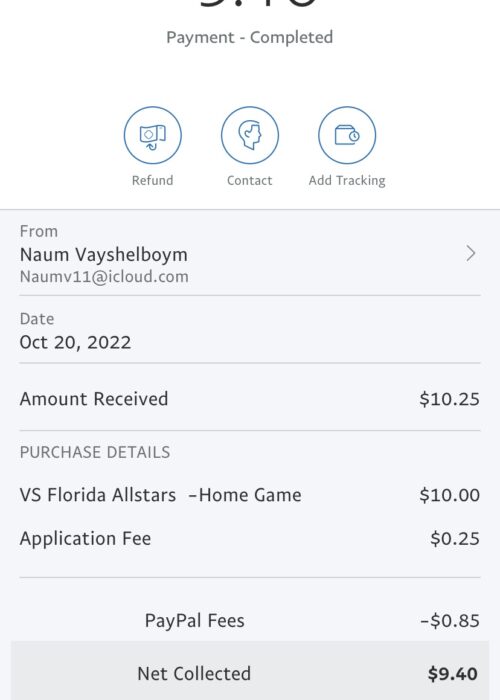Viewport: 500px width, 700px height.
Task: Click the Contact label text
Action: 250,180
